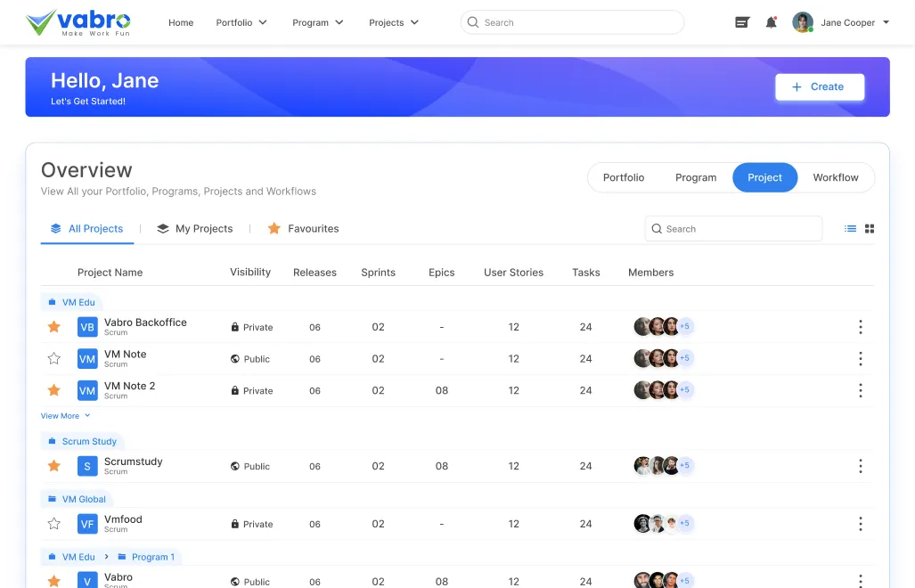Select the Workflow tab in Overview
This screenshot has height=588, width=915.
click(835, 177)
